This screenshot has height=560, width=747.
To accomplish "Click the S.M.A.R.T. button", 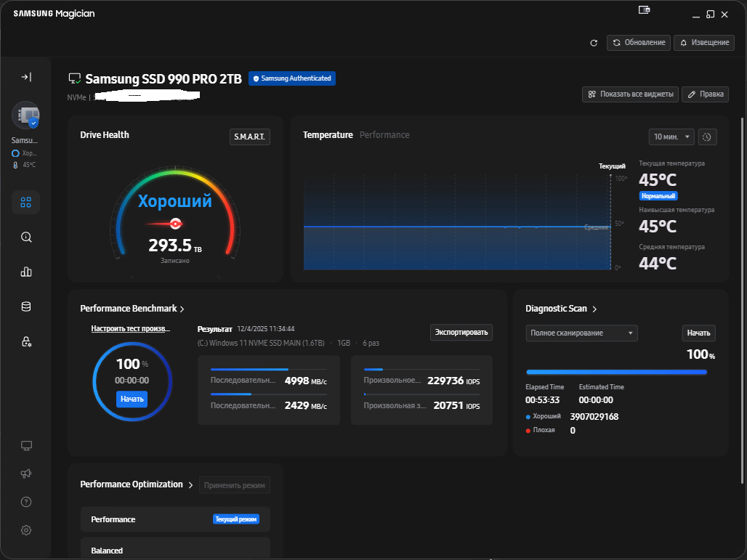I will click(x=249, y=137).
